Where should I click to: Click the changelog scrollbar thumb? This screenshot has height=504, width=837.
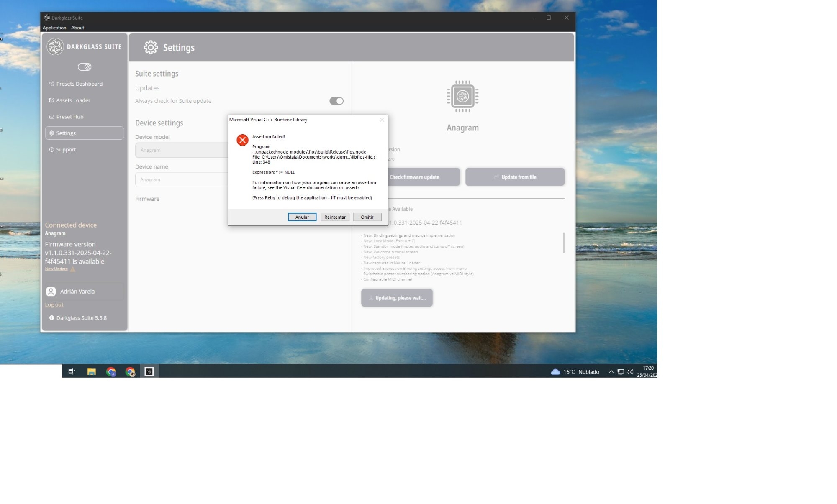pyautogui.click(x=564, y=243)
